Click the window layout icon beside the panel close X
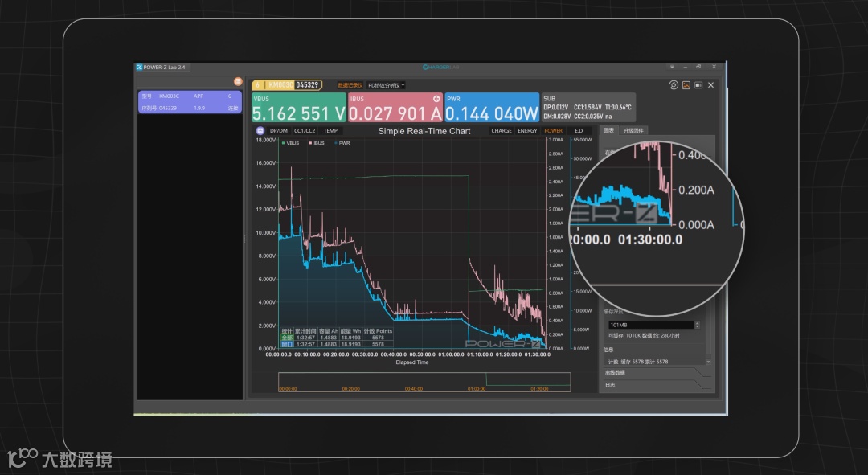The height and width of the screenshot is (475, 868). pos(698,84)
